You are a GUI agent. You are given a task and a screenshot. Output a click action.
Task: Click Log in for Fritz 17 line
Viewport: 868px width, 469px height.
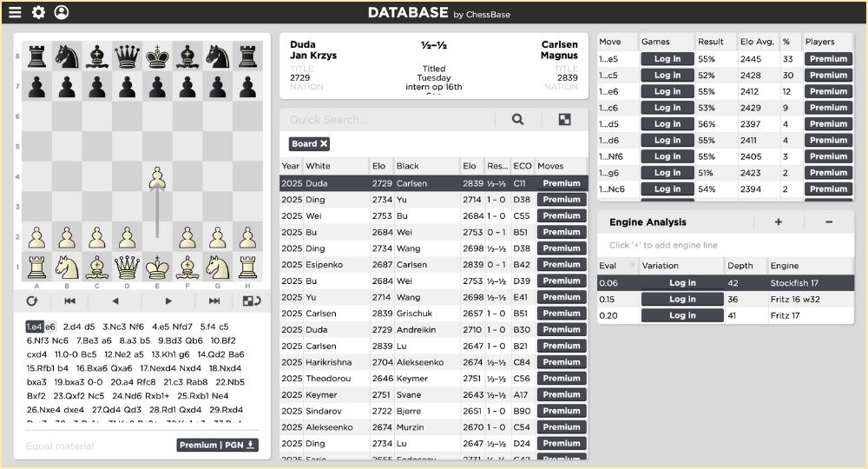click(682, 315)
